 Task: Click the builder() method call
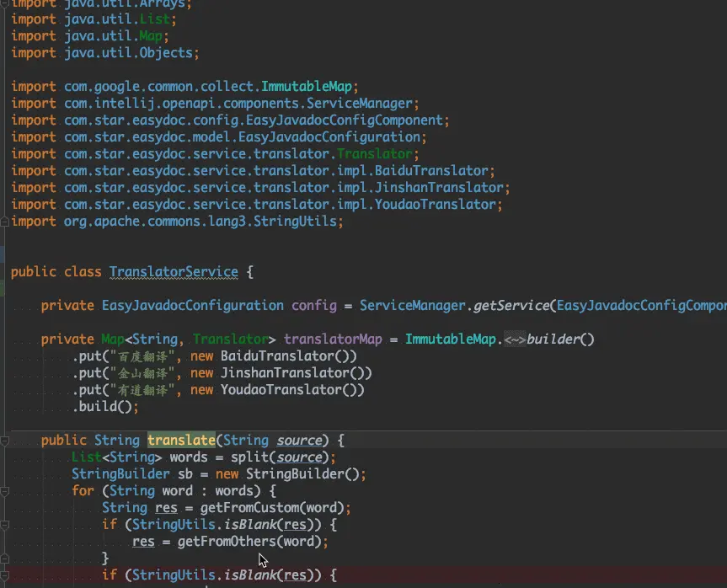[x=560, y=339]
